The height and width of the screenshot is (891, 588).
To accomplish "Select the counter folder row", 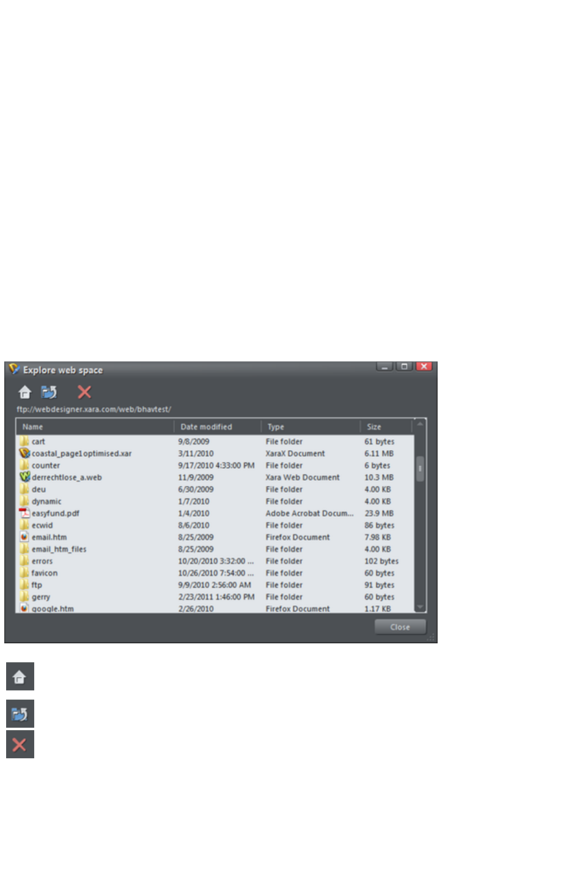I will [x=215, y=465].
